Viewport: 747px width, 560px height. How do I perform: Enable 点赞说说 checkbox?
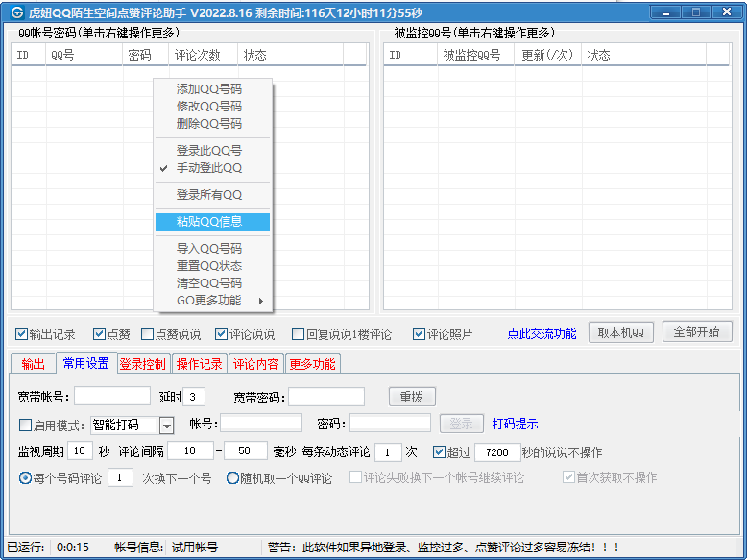(x=147, y=333)
